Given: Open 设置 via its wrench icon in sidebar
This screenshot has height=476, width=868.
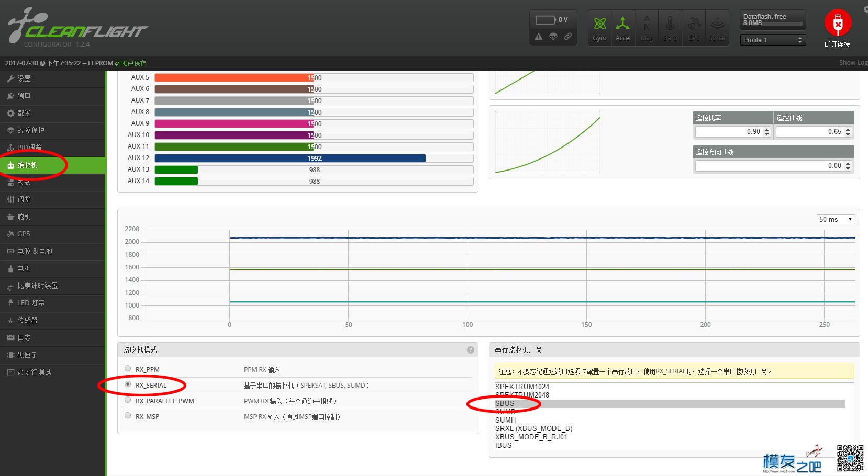Looking at the screenshot, I should pyautogui.click(x=10, y=78).
